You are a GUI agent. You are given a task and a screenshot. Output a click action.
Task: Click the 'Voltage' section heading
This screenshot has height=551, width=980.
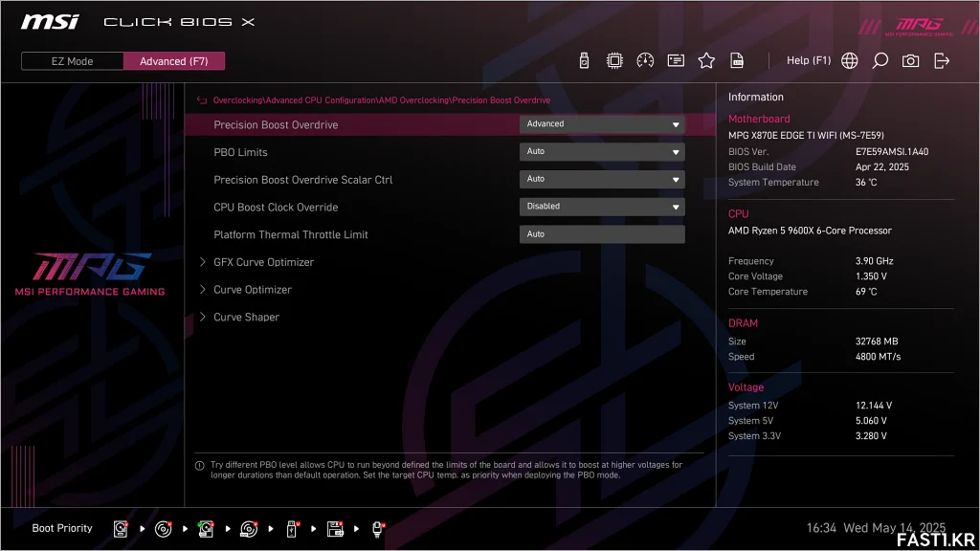746,387
